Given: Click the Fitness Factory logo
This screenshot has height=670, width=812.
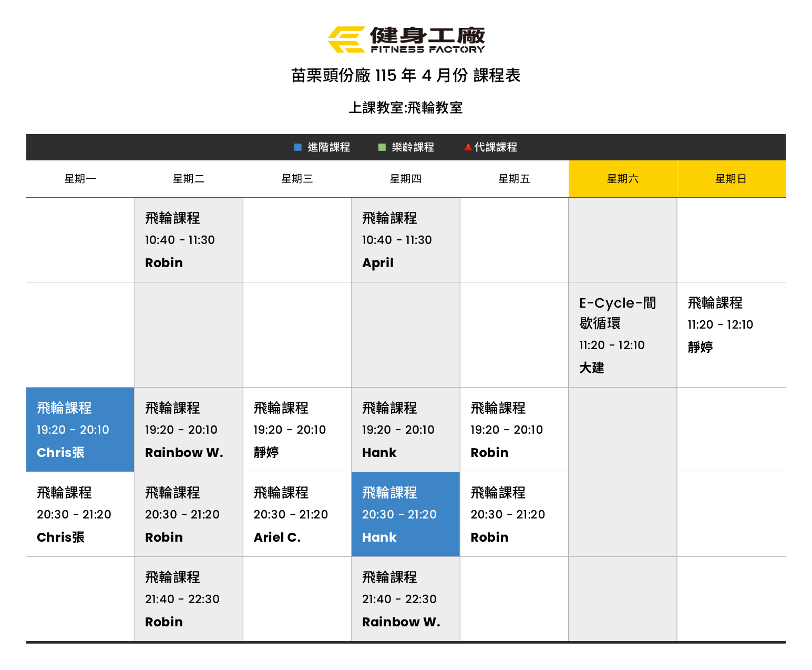Looking at the screenshot, I should coord(406,40).
